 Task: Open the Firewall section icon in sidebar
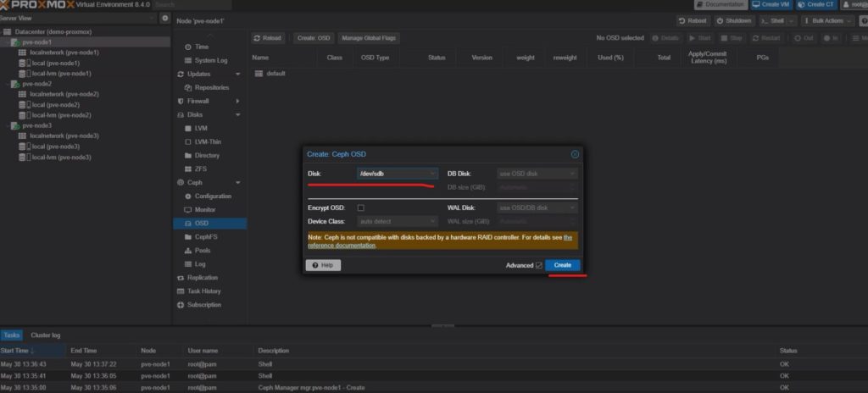tap(180, 101)
